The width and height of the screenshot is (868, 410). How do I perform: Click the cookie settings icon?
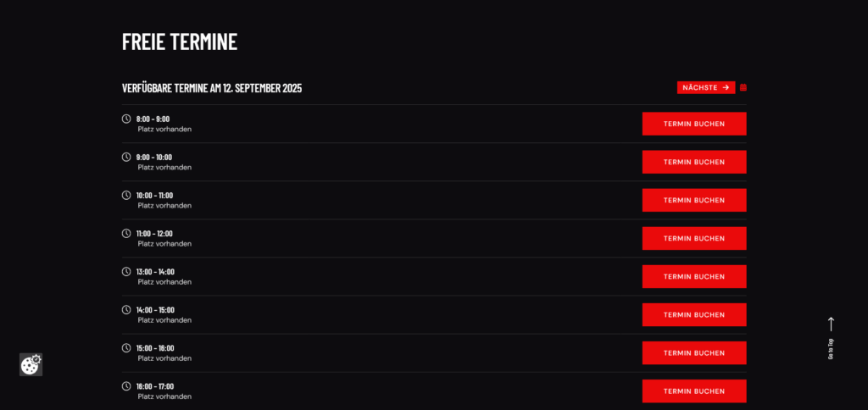pyautogui.click(x=31, y=364)
